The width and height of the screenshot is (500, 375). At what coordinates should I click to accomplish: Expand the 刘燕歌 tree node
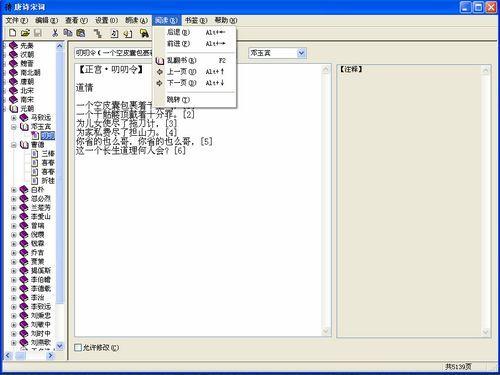pyautogui.click(x=14, y=342)
